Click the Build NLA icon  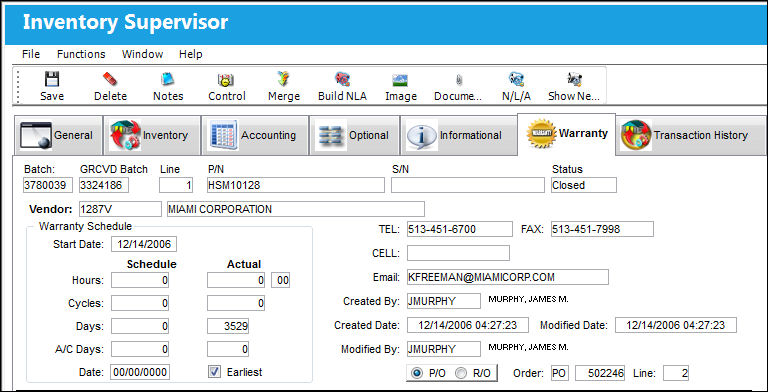pos(342,79)
